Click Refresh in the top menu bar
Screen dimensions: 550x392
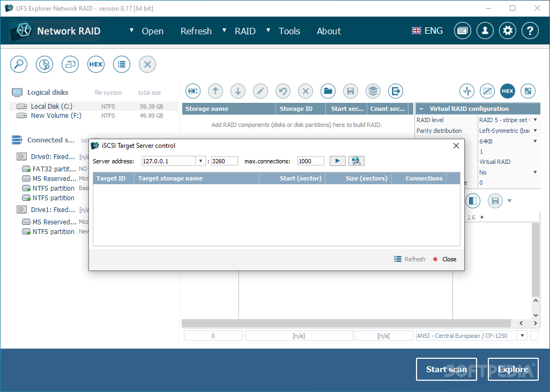point(196,31)
